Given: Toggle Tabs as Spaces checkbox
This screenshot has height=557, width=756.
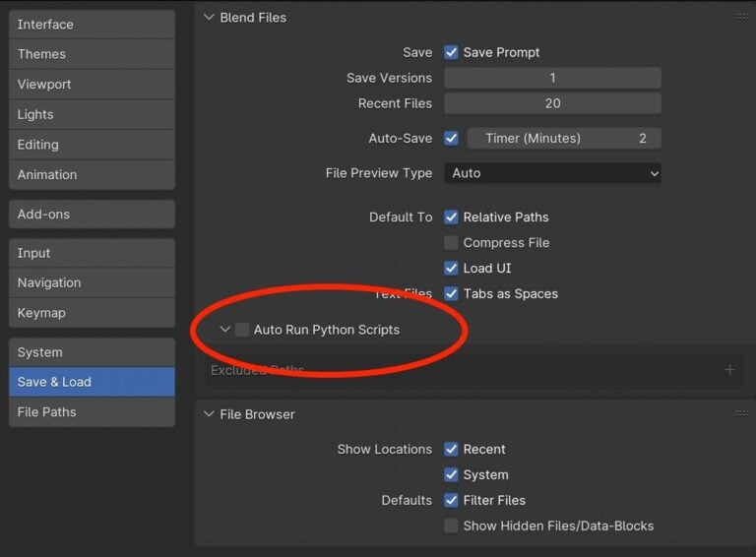Looking at the screenshot, I should pyautogui.click(x=451, y=293).
